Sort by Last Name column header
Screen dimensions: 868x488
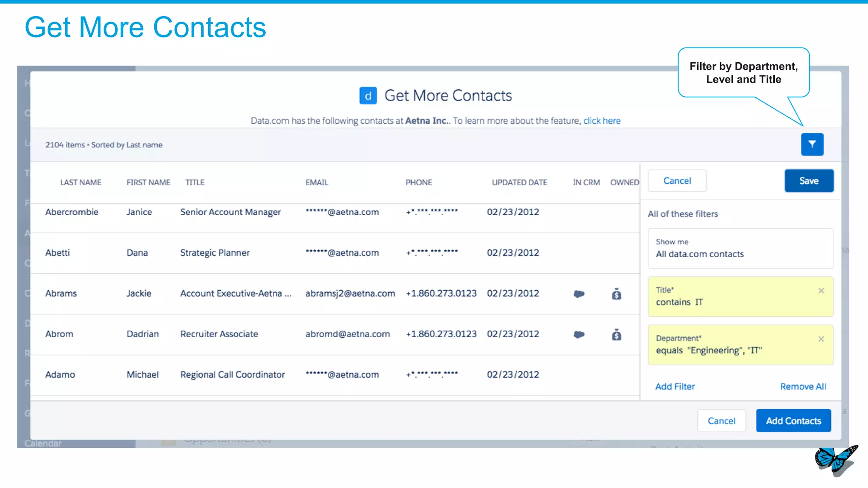click(x=81, y=182)
